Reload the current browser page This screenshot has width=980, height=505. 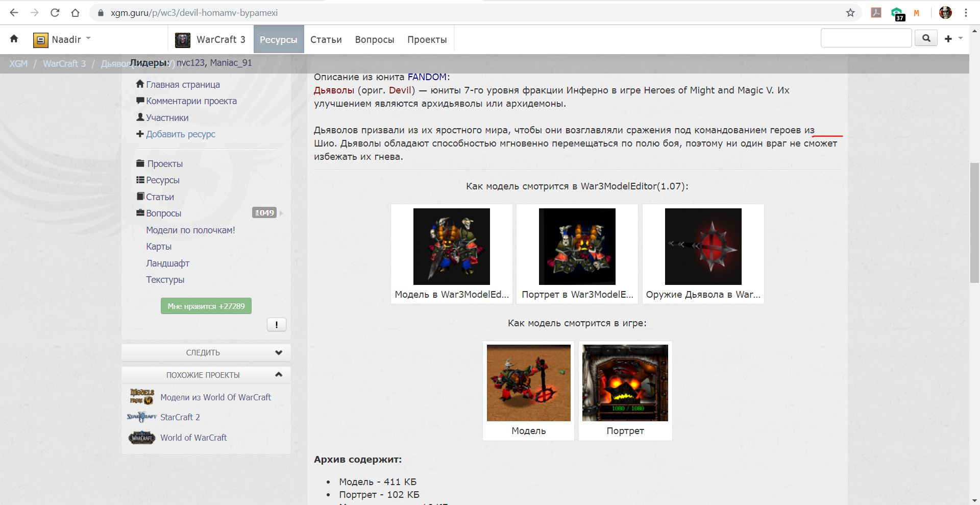(x=55, y=13)
